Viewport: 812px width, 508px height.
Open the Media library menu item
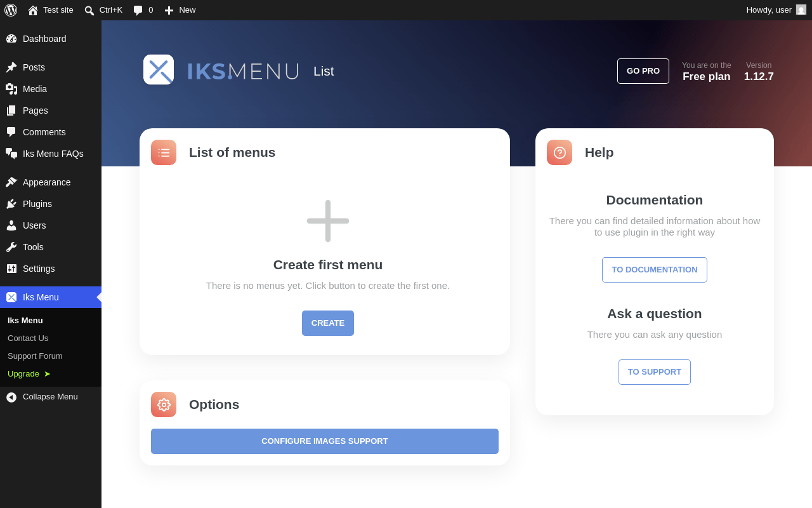tap(51, 89)
